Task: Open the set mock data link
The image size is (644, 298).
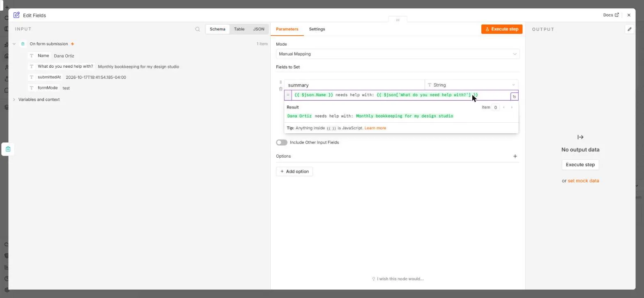Action: click(583, 181)
